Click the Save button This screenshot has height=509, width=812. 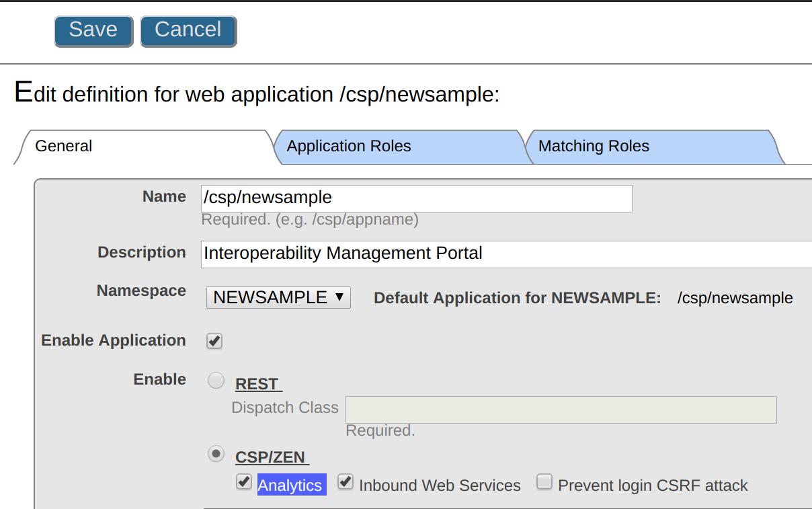(93, 31)
